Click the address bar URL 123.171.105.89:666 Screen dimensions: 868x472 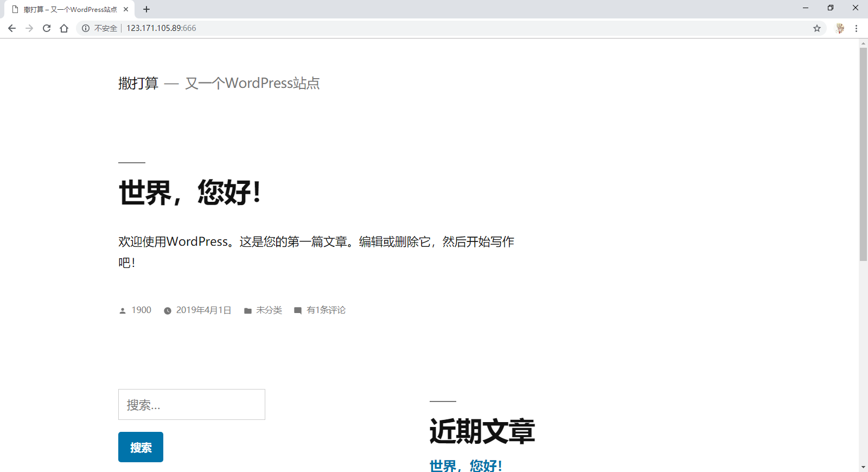click(x=161, y=28)
